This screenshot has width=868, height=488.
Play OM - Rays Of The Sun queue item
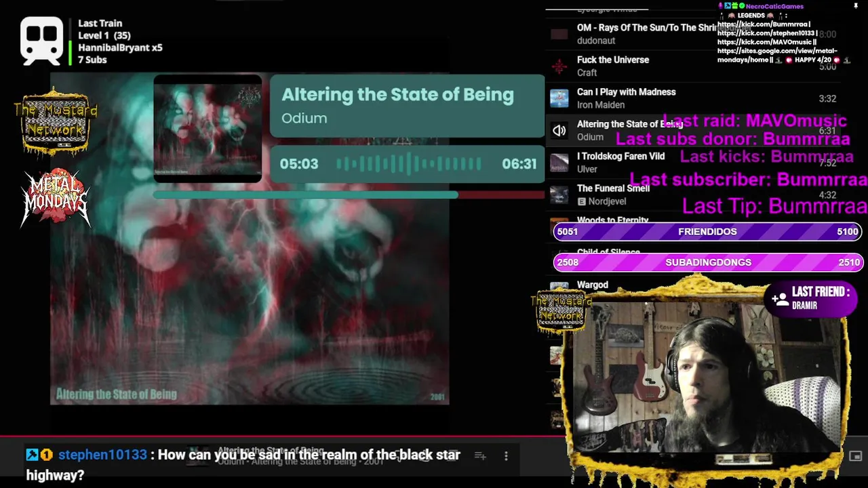point(692,34)
